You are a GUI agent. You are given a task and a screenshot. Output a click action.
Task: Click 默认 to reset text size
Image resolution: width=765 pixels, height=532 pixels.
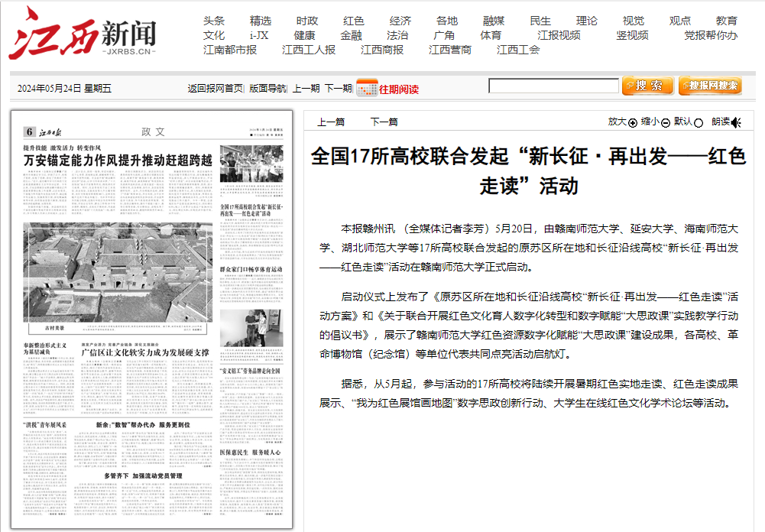coord(683,122)
